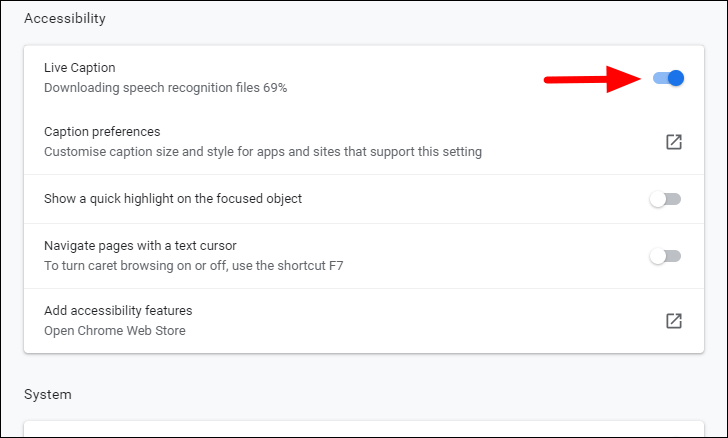This screenshot has height=438, width=728.
Task: Select the Live Caption row title
Action: [x=80, y=68]
